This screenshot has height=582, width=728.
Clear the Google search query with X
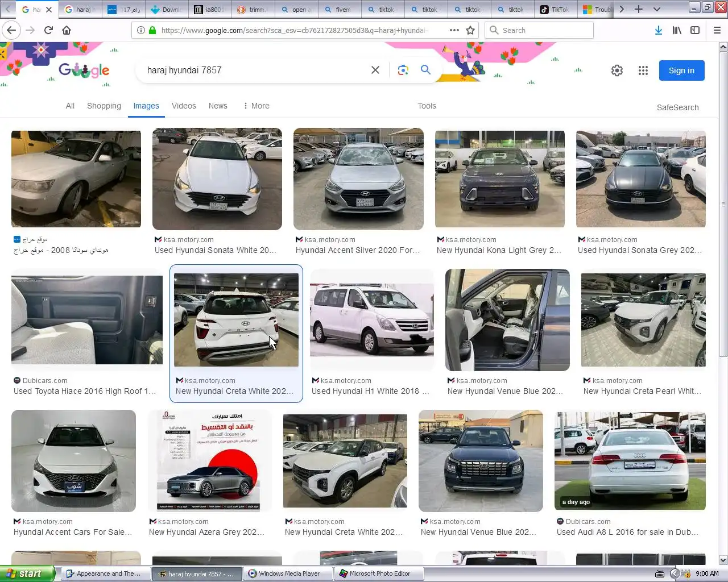(x=375, y=70)
